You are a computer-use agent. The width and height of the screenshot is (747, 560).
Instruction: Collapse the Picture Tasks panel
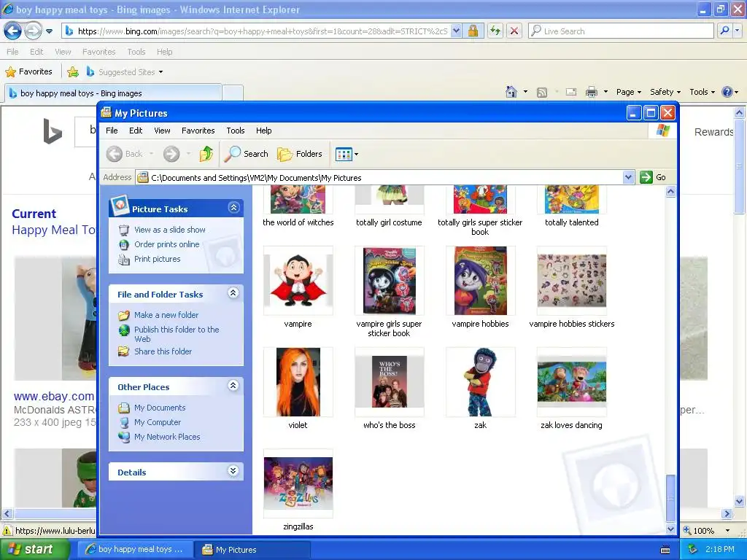point(233,208)
